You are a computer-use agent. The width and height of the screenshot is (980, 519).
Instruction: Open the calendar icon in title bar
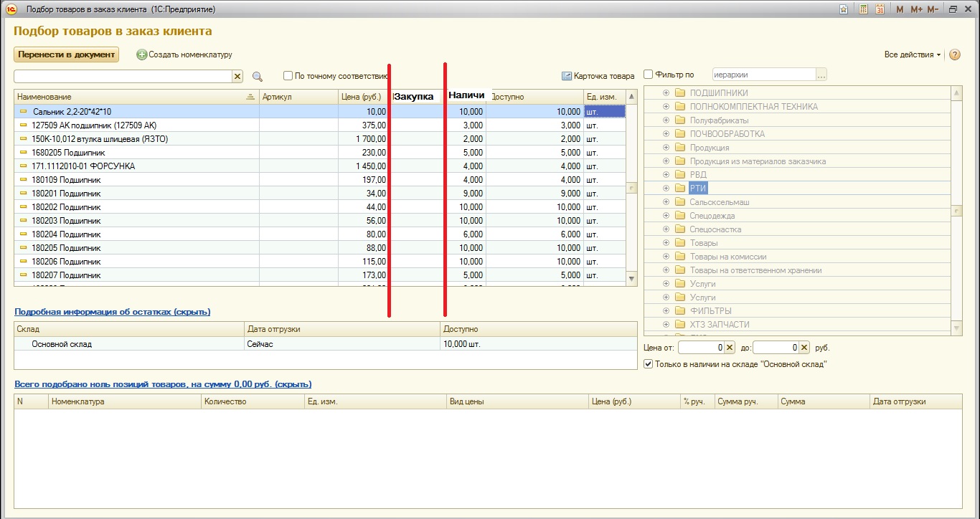pyautogui.click(x=880, y=9)
